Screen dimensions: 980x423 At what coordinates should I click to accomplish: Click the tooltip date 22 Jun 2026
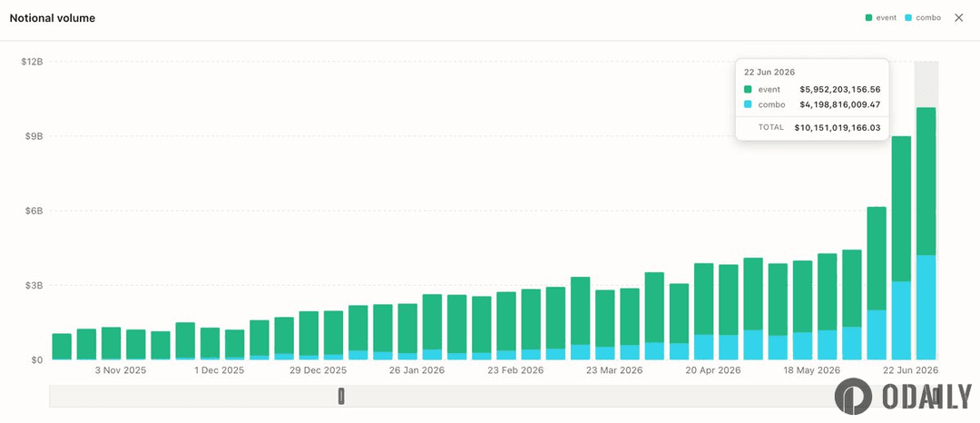tap(769, 72)
